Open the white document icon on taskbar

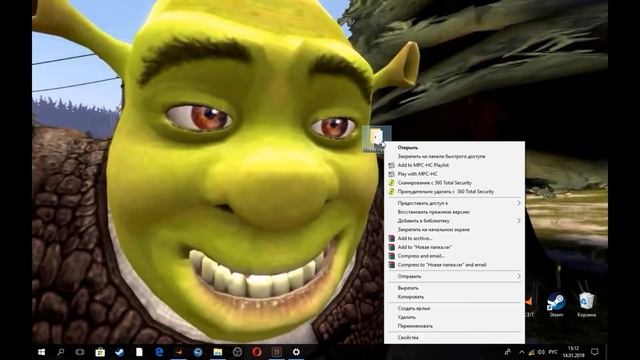tap(139, 352)
